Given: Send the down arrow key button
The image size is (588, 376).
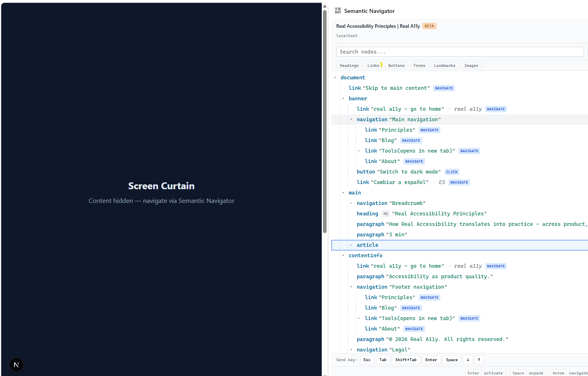Looking at the screenshot, I should [468, 360].
